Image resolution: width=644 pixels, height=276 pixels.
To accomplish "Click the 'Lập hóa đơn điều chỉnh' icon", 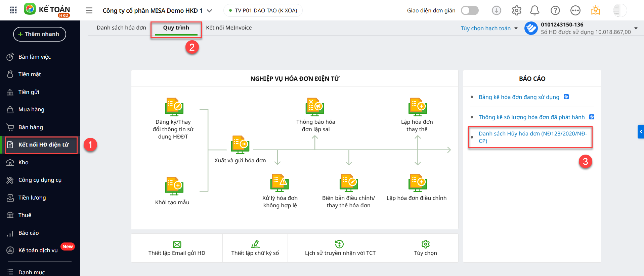I will click(x=417, y=183).
